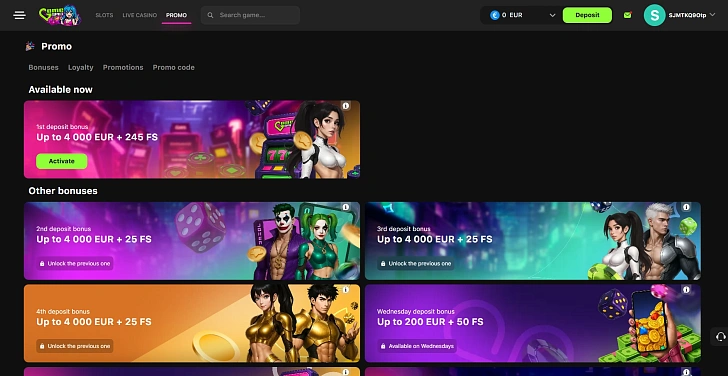Click the Up to 200 EUR + 50 FS text

(x=430, y=322)
